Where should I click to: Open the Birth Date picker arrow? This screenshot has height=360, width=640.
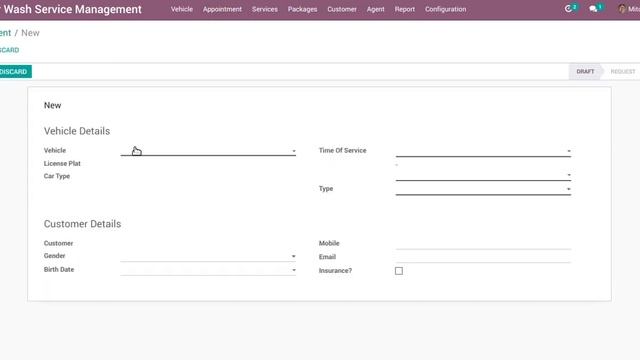(293, 270)
